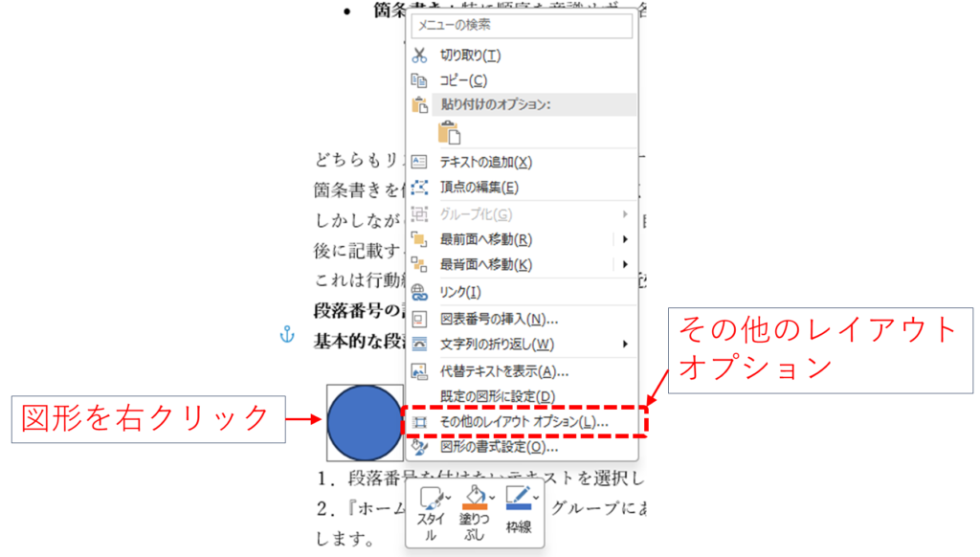
Task: Click the スタイル button in mini toolbar
Action: [x=432, y=511]
